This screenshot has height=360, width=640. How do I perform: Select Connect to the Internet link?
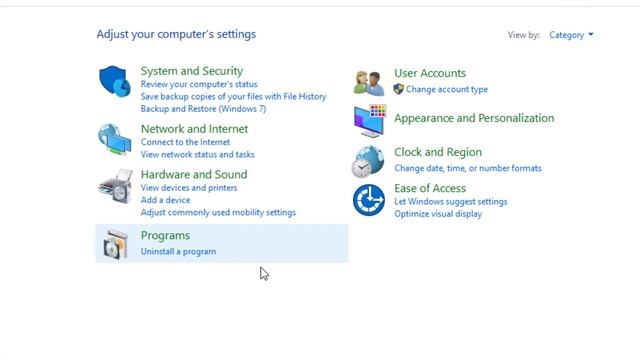coord(185,142)
